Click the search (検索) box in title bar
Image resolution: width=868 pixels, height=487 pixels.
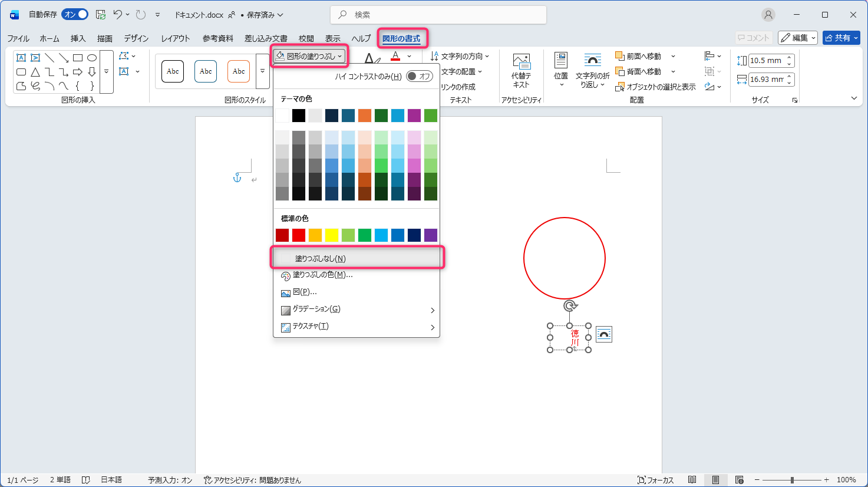pos(438,15)
